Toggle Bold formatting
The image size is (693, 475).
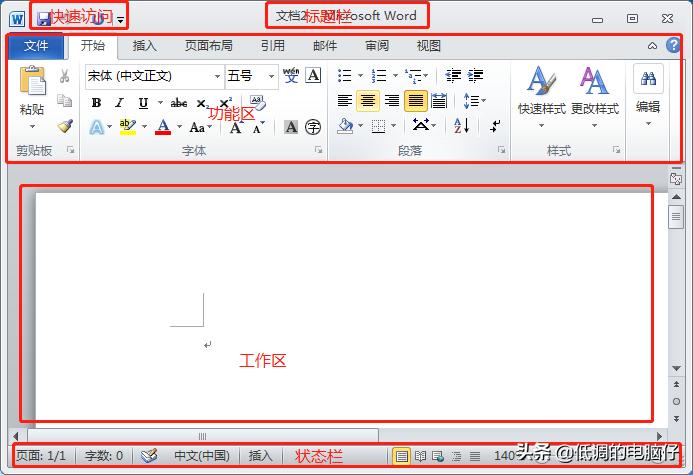(96, 103)
